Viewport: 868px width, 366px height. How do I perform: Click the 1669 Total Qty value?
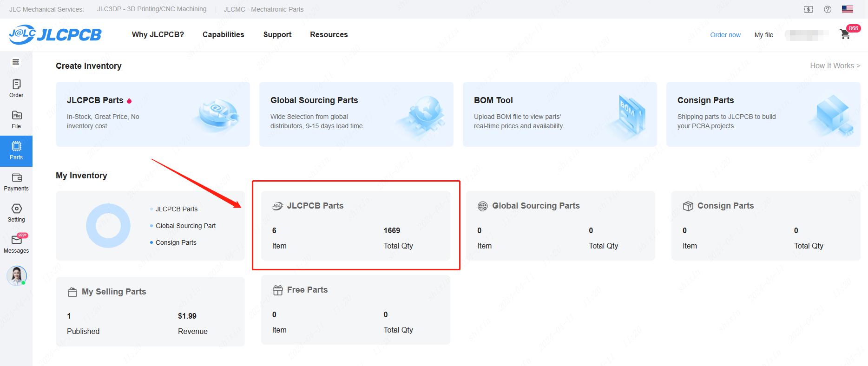[392, 230]
